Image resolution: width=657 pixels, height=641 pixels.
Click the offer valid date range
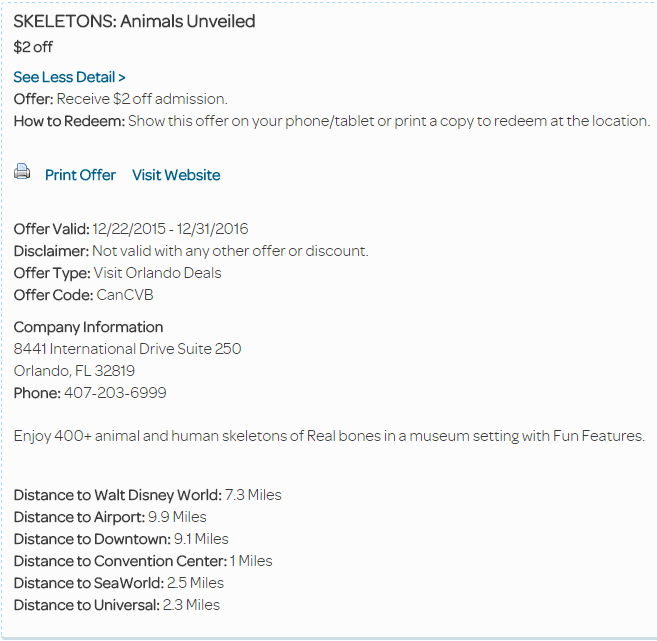coord(170,229)
